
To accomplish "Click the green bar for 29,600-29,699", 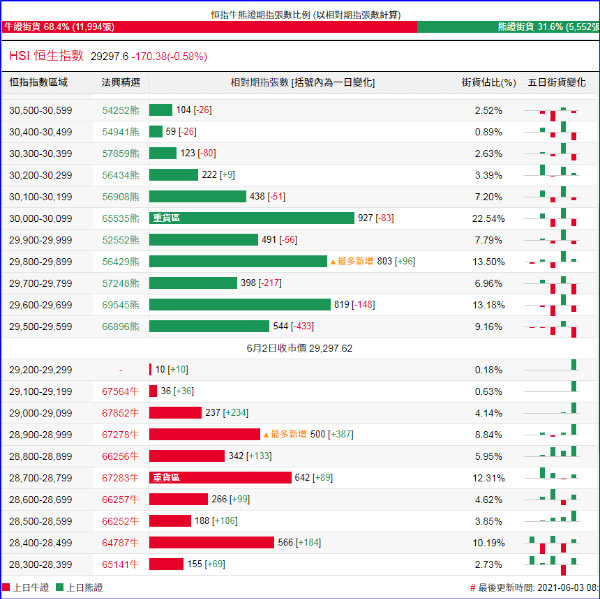I will coord(240,304).
